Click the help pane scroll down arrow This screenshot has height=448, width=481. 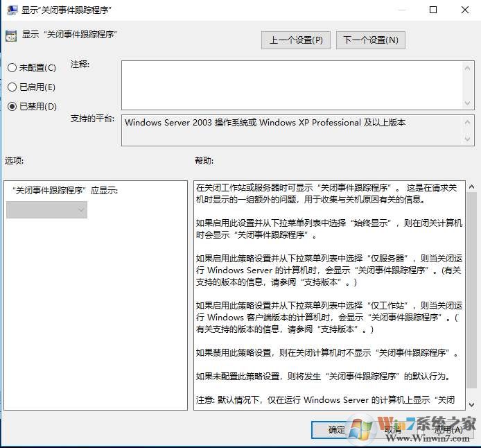point(471,404)
